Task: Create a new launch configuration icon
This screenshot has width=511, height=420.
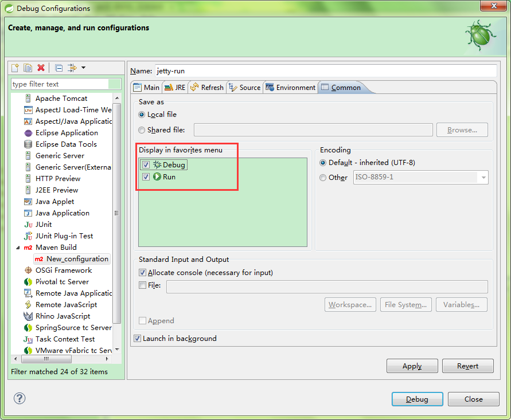Action: tap(15, 68)
